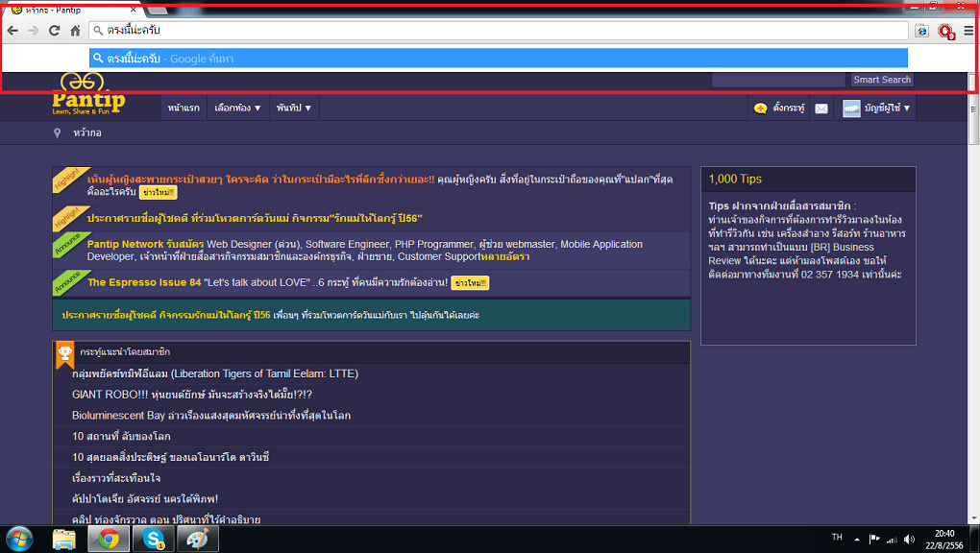The image size is (980, 553).
Task: Click the หว้ากอ breadcrumb link
Action: point(86,133)
